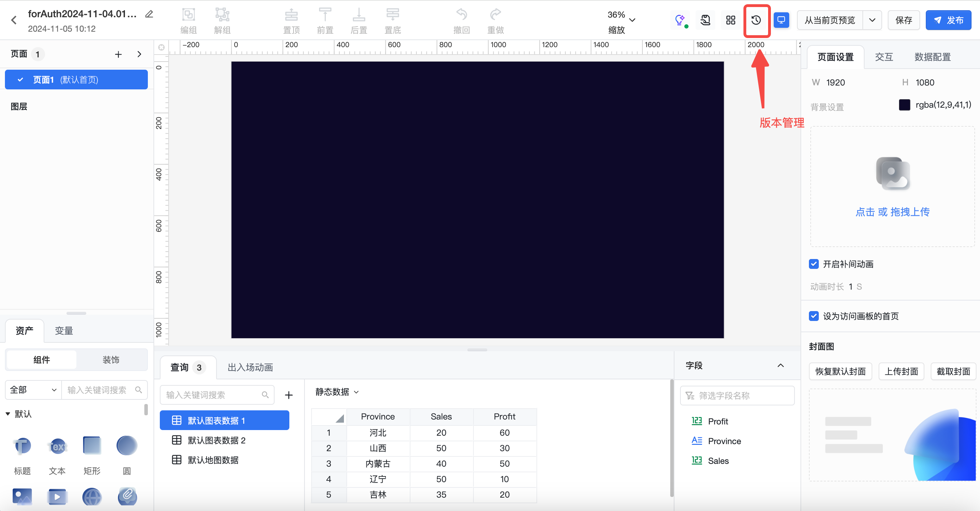
Task: Click the 筛选字段名称 filter field
Action: [x=737, y=396]
